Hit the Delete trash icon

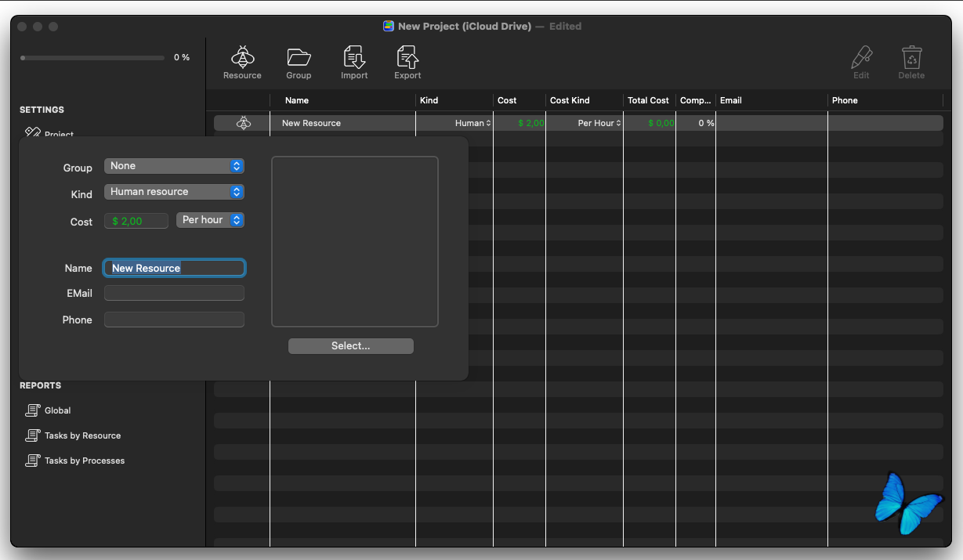point(911,63)
